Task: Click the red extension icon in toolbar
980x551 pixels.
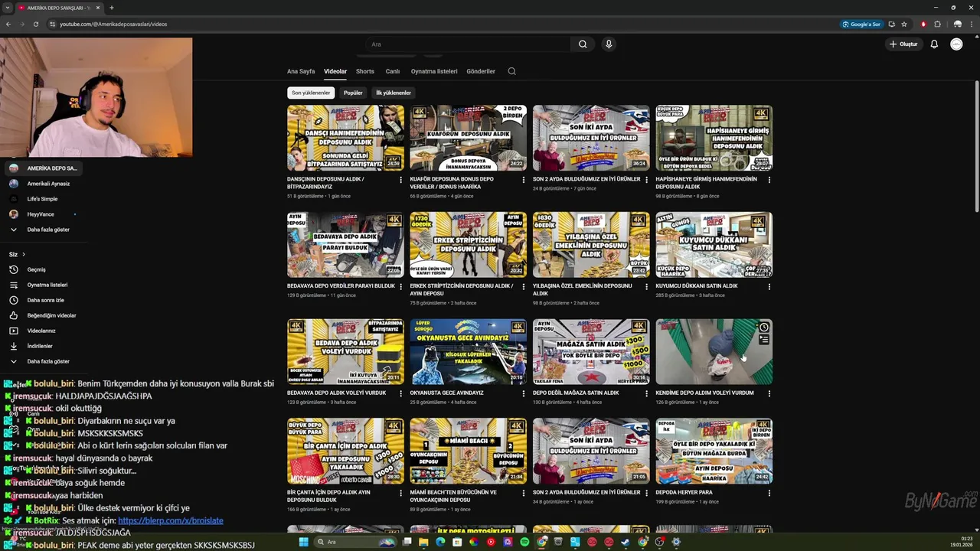Action: click(x=923, y=24)
